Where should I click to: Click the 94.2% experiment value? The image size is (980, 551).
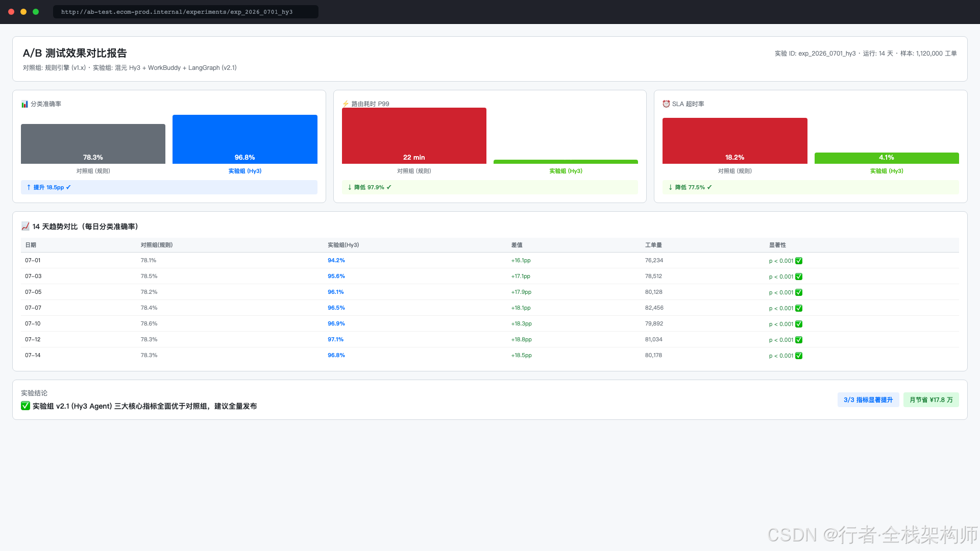click(336, 260)
